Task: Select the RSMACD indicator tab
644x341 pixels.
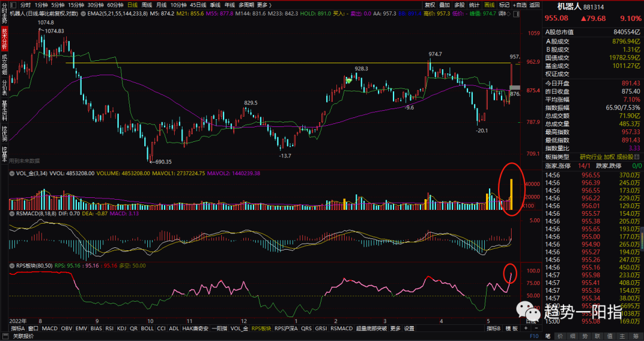Action: coord(342,328)
